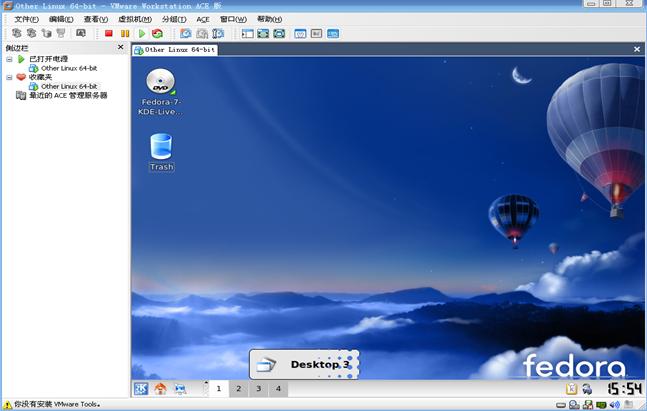Click the CD-ROM device status icon
The width and height of the screenshot is (647, 411).
click(574, 405)
